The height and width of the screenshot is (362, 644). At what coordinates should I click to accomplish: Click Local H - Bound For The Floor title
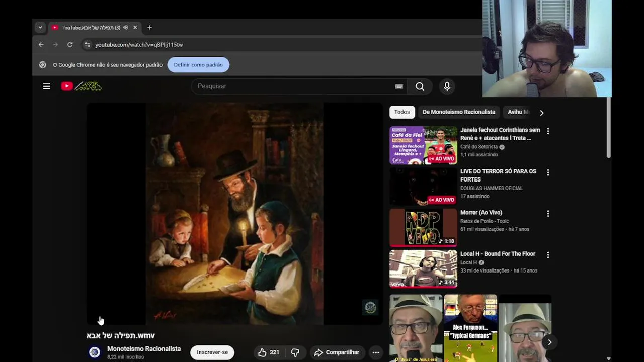tap(498, 254)
